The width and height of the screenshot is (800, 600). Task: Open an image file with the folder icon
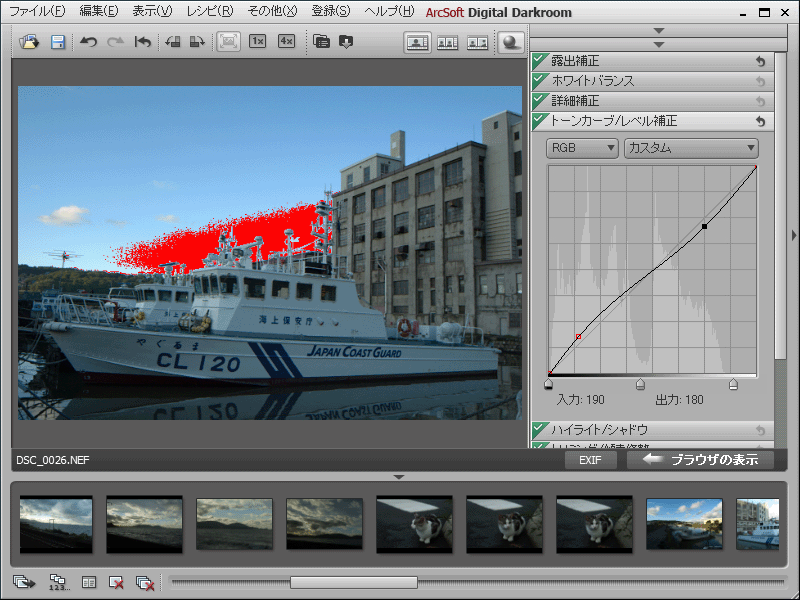[x=29, y=42]
